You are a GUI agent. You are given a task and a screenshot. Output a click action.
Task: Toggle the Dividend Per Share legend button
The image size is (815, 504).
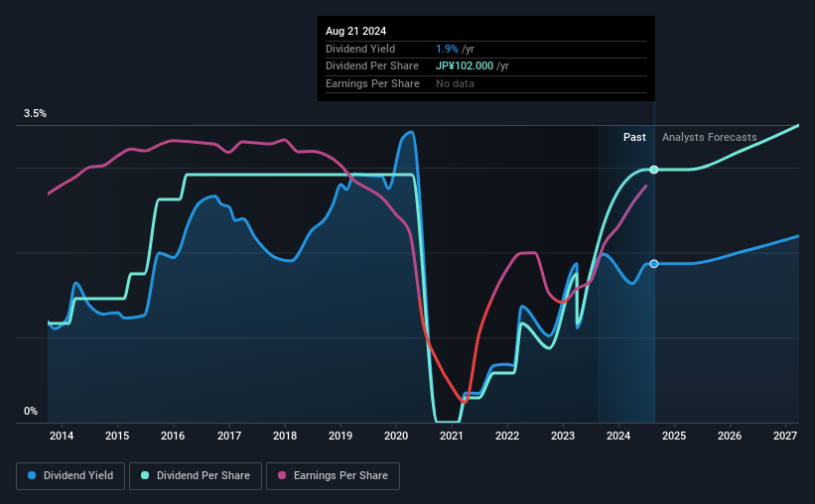tap(196, 476)
